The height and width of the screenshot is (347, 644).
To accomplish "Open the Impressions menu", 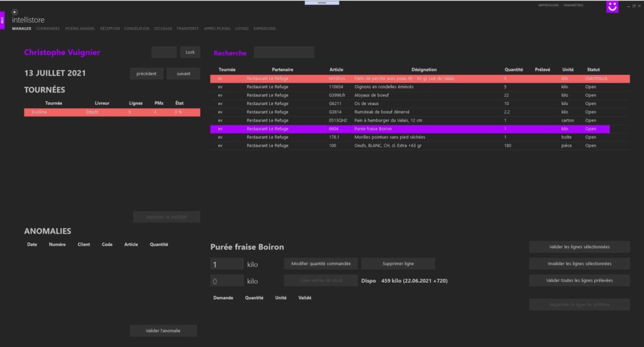I will [x=548, y=5].
